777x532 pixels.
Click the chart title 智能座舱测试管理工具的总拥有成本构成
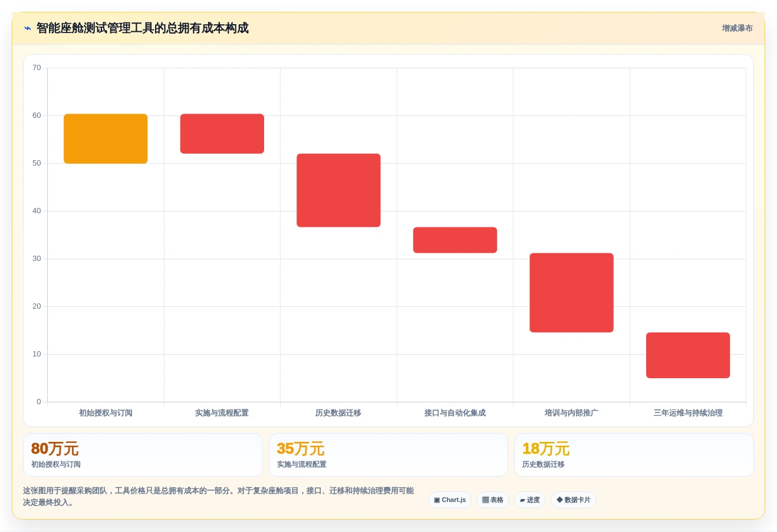click(143, 28)
